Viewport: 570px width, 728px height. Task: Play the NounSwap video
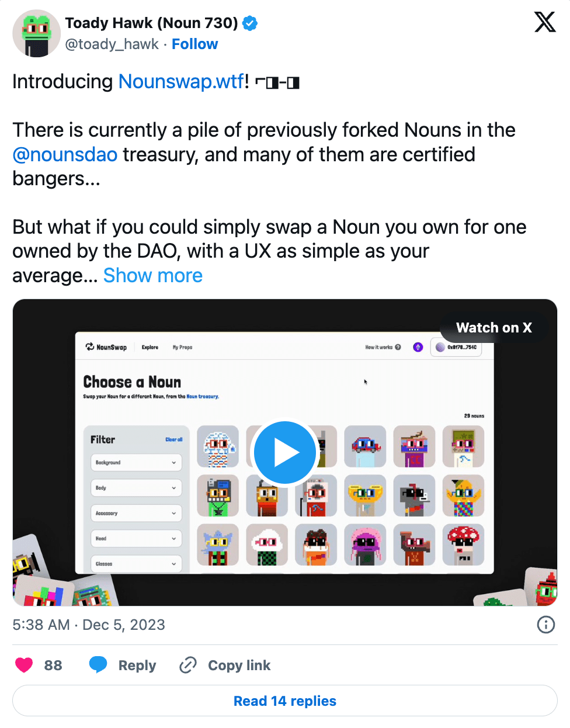coord(285,453)
